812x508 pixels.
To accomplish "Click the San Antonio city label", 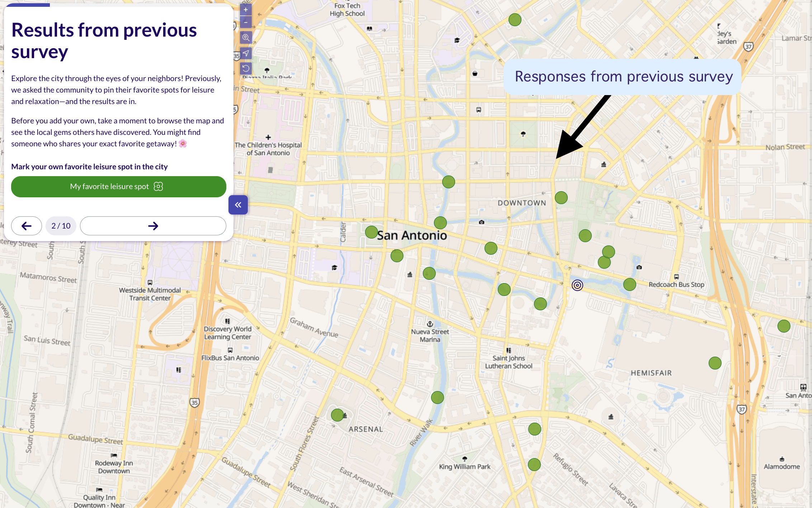I will pos(412,235).
